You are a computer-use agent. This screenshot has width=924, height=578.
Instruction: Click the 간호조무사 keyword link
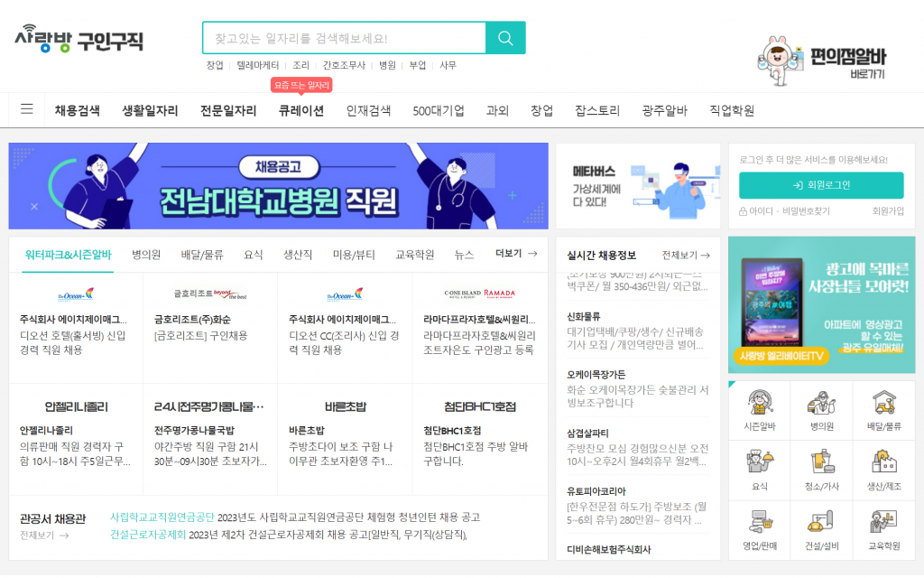click(x=344, y=65)
